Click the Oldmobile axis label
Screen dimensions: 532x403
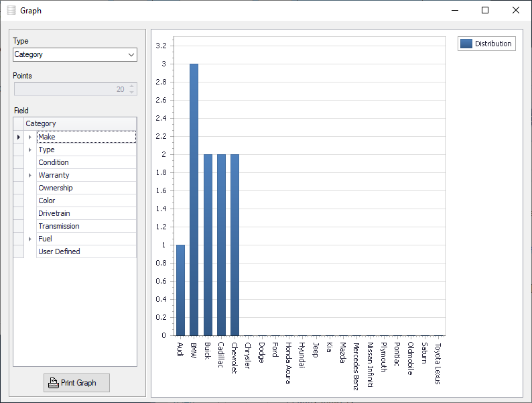pos(411,359)
